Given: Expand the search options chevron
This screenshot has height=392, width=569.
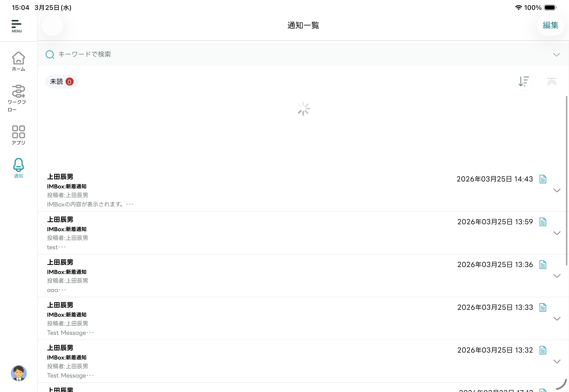Looking at the screenshot, I should point(556,55).
